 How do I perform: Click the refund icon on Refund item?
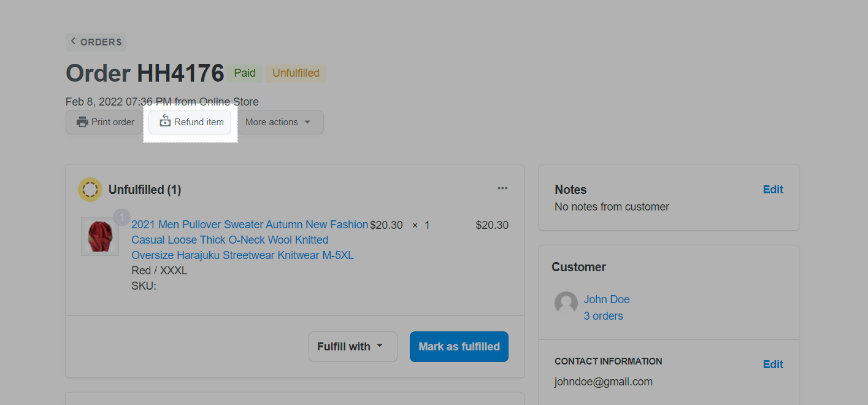165,121
